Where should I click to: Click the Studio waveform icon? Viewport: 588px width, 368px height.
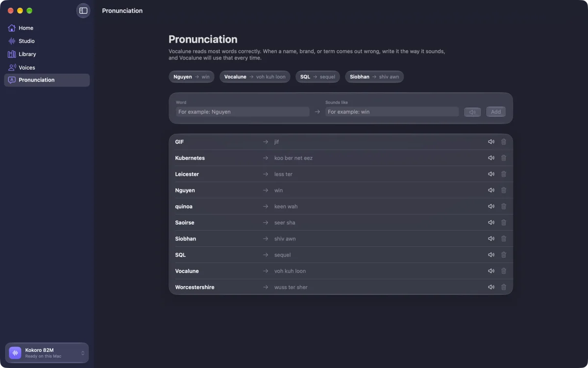coord(12,41)
